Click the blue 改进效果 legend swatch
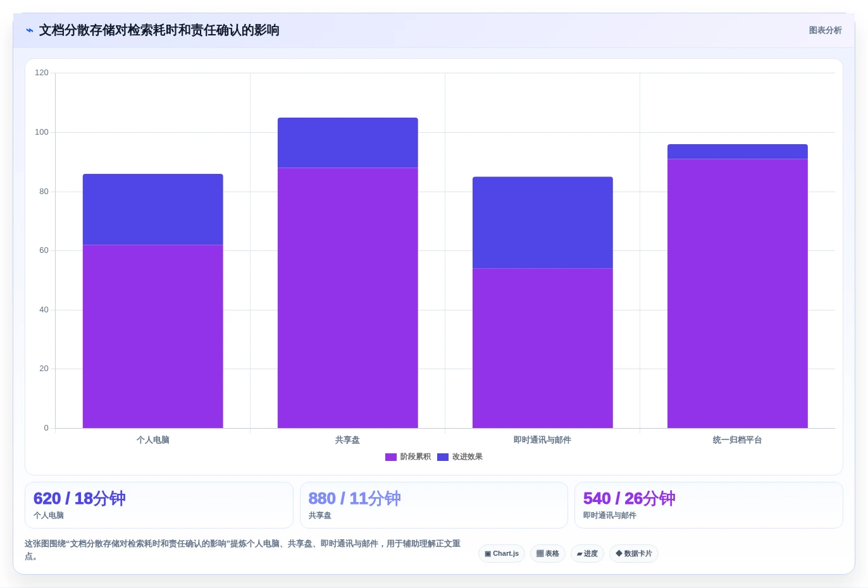868x588 pixels. (443, 457)
